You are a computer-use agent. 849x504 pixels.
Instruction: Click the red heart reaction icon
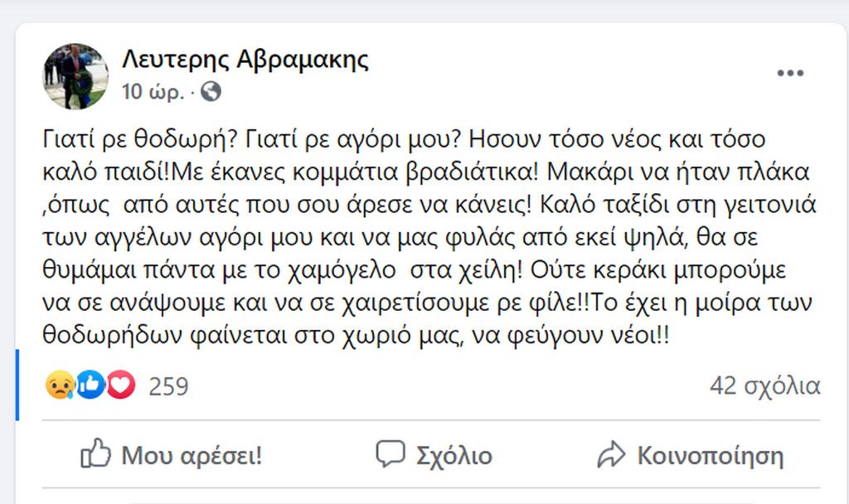[120, 385]
